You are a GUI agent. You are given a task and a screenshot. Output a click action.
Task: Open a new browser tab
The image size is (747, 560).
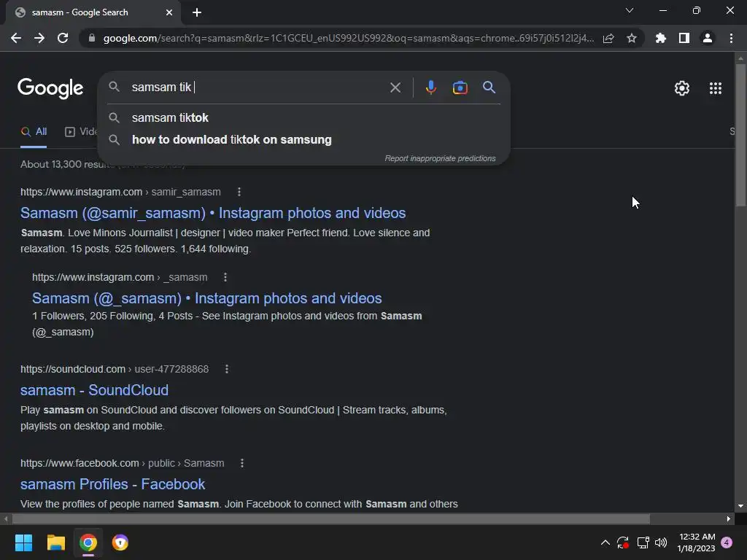coord(197,12)
